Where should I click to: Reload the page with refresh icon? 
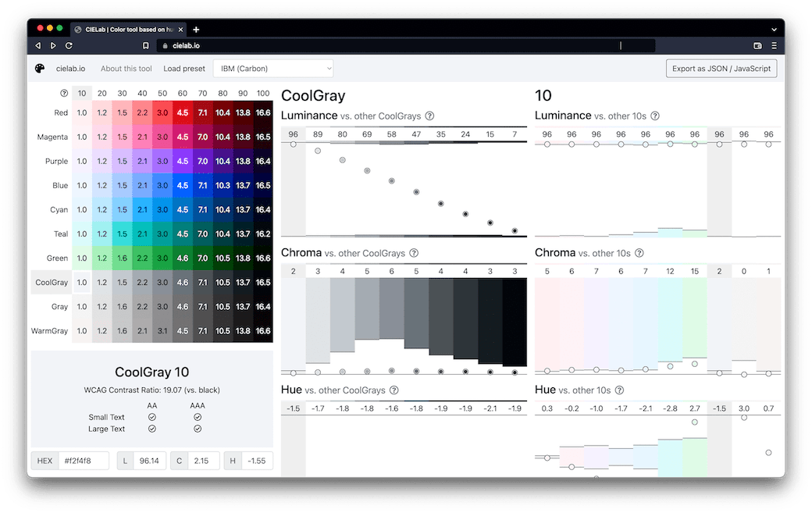(x=69, y=45)
